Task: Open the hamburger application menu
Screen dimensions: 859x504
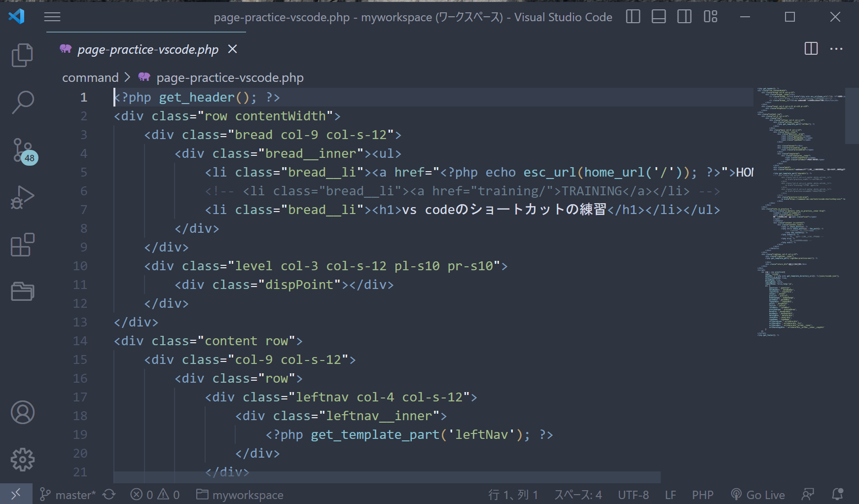Action: tap(52, 17)
